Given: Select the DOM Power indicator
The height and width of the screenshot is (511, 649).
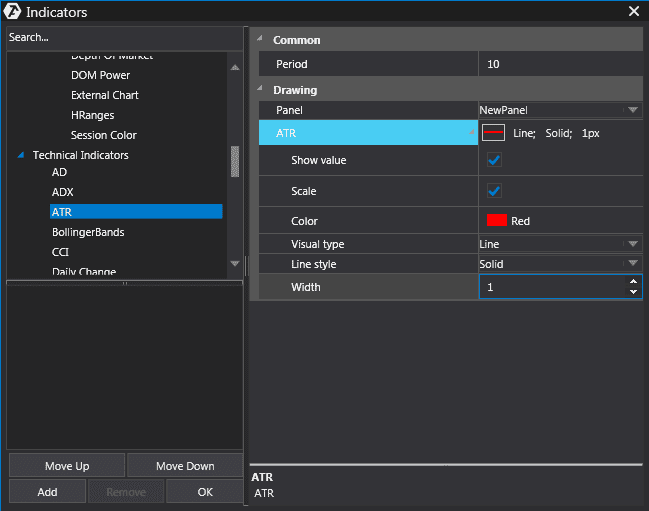Looking at the screenshot, I should click(100, 75).
